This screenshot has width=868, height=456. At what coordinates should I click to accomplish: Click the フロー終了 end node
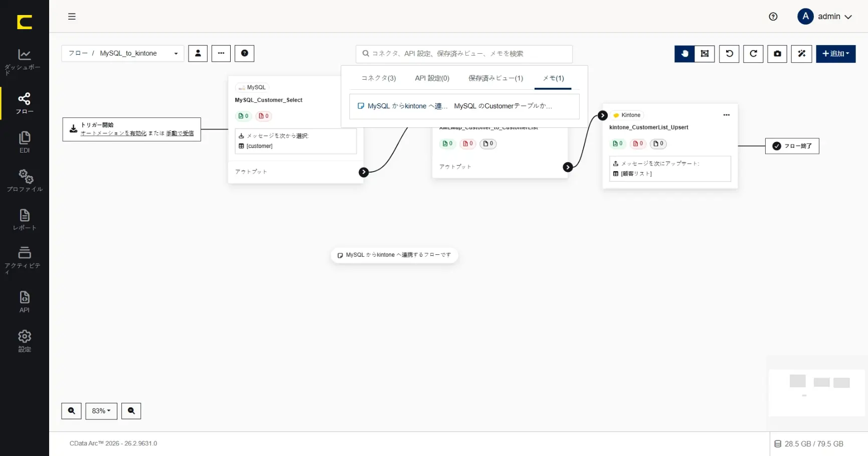click(x=792, y=146)
